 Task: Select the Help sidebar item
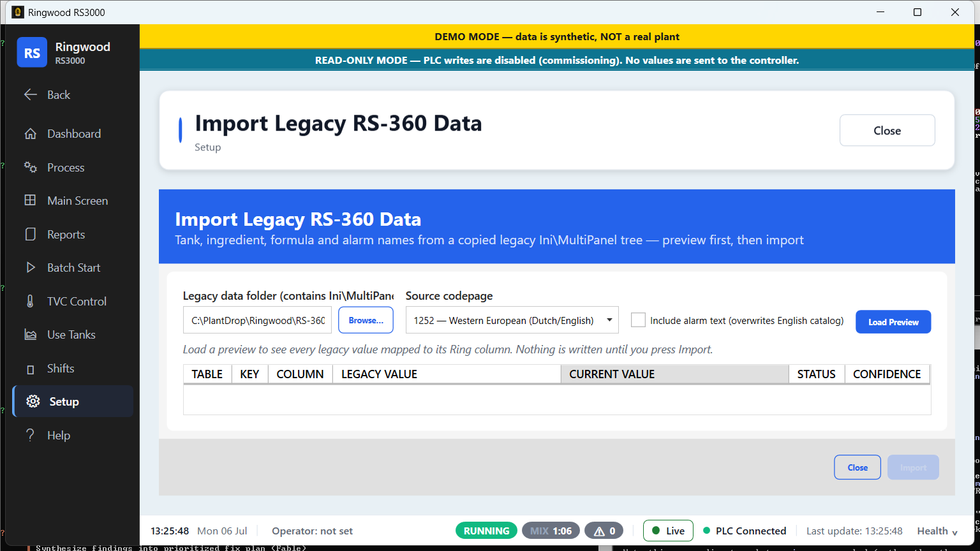(73, 435)
